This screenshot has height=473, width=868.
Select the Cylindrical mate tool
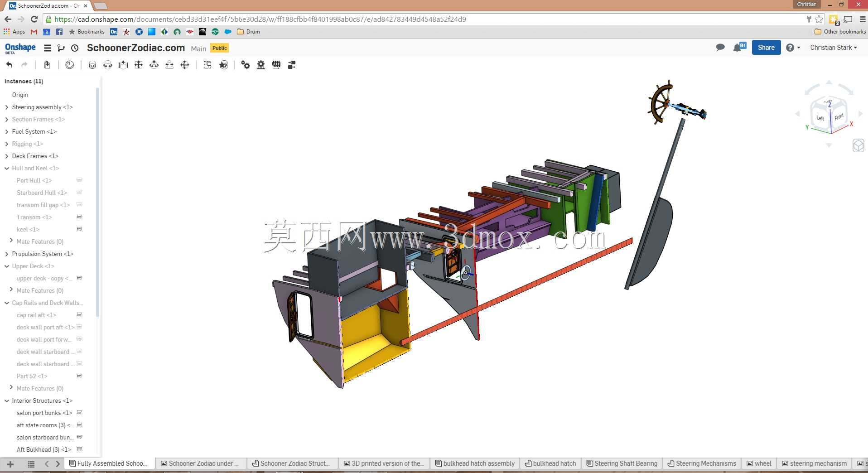coord(154,65)
